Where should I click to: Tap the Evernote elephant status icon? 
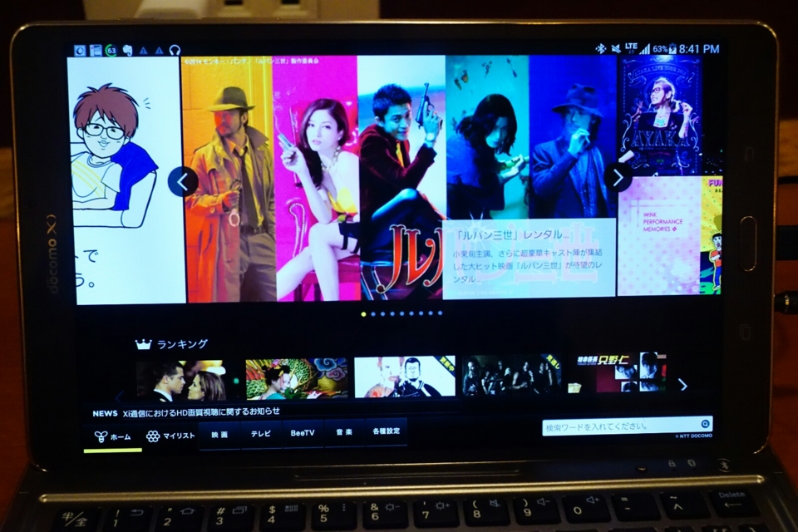click(127, 50)
